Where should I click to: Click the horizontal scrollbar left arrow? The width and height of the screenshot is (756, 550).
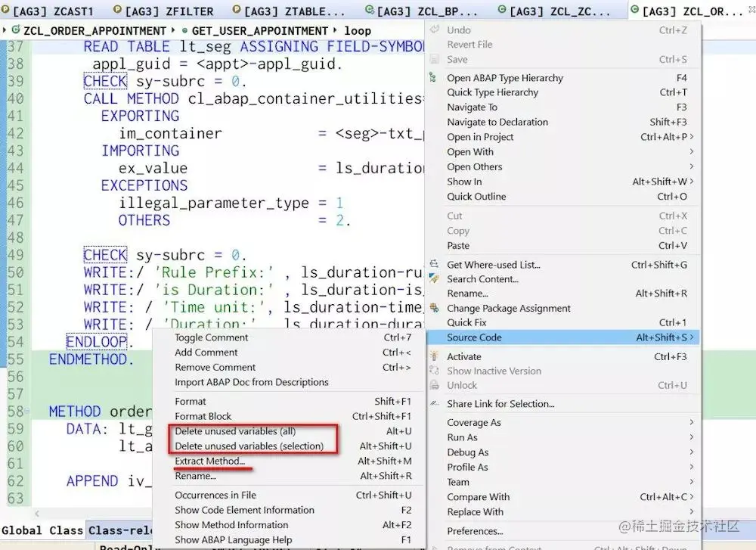coord(37,514)
